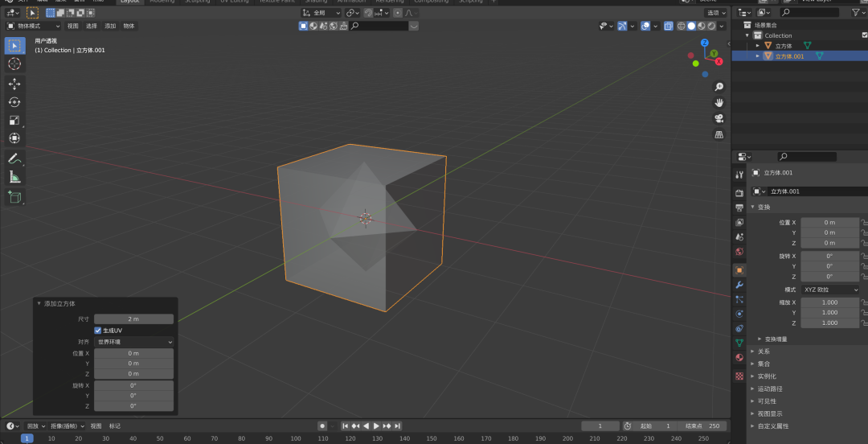
Task: Open the 选项 dropdown in viewport header
Action: pos(715,13)
